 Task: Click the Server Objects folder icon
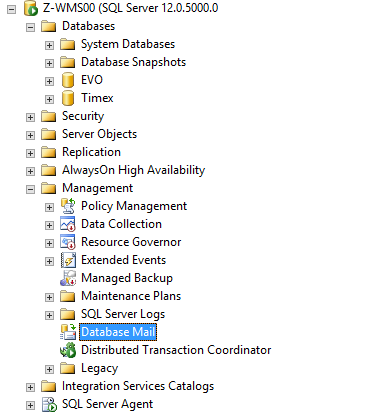[49, 134]
